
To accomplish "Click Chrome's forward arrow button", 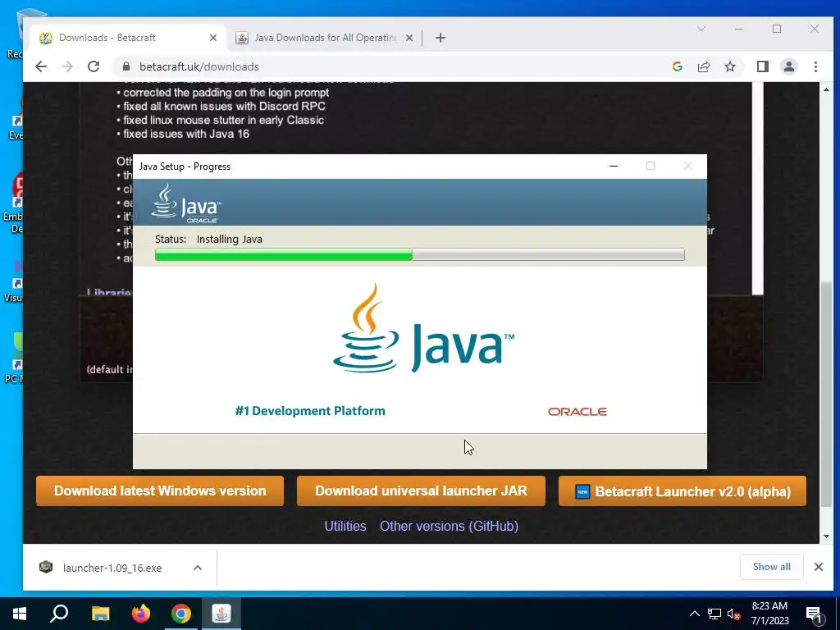I will (67, 66).
